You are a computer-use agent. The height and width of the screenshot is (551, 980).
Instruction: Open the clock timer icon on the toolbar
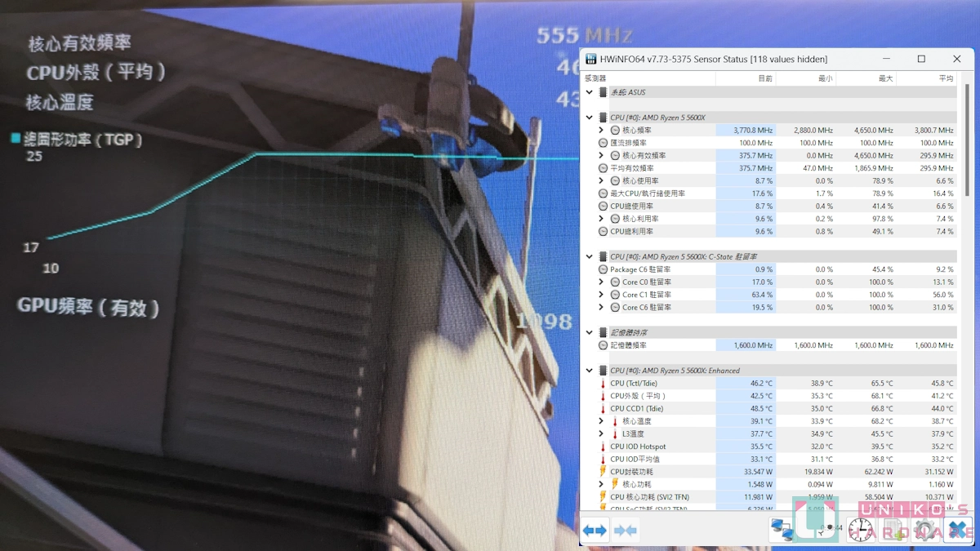[x=860, y=530]
